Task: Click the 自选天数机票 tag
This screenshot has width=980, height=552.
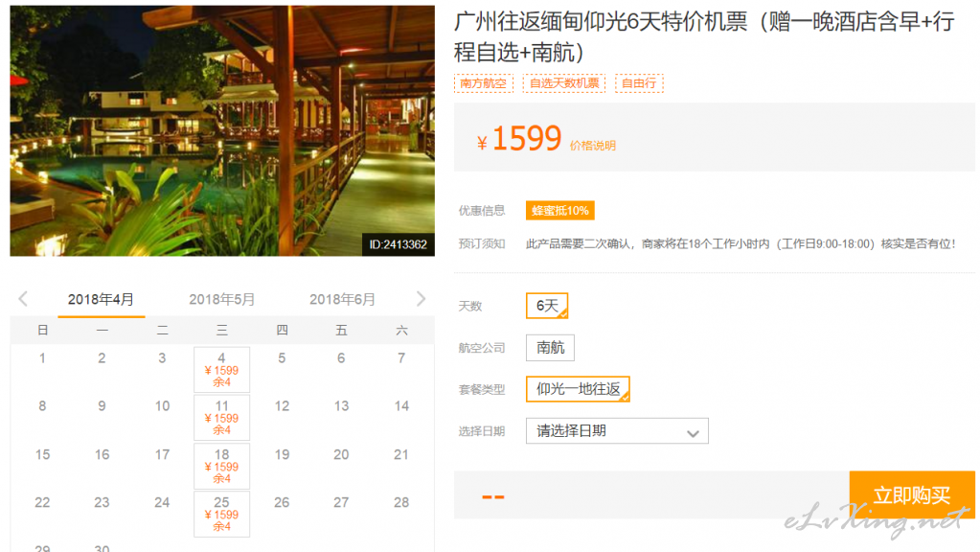Action: [x=563, y=83]
